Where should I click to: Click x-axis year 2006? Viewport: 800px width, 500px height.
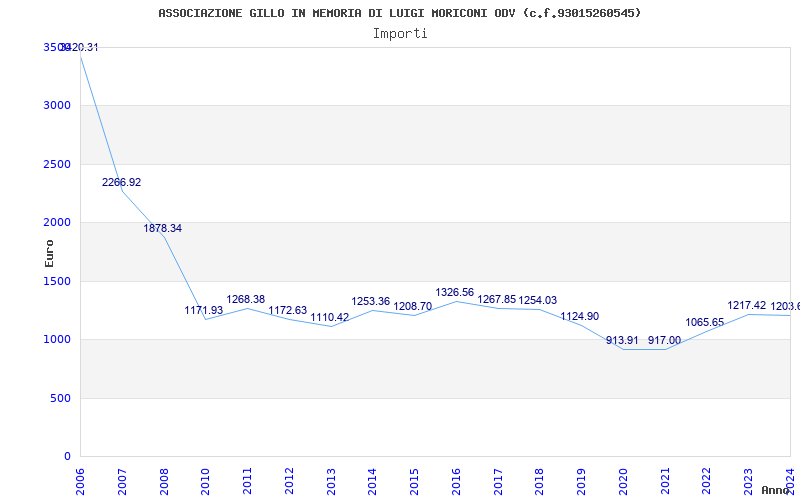(x=81, y=482)
